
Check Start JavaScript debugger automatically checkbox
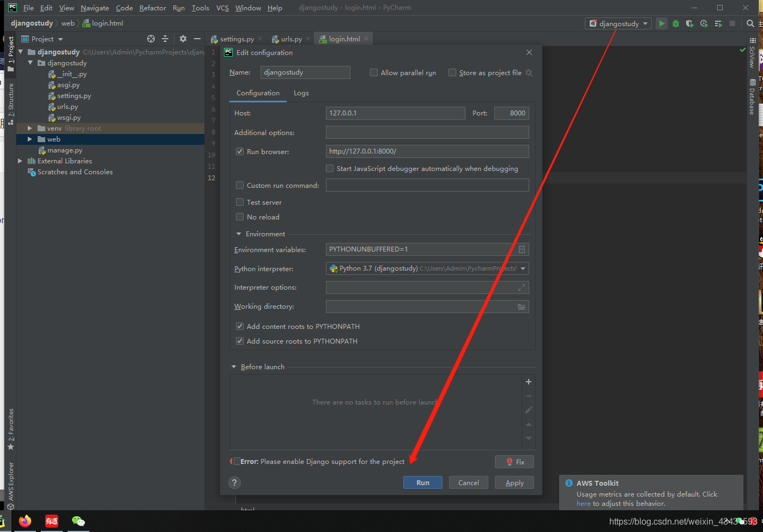coord(330,168)
